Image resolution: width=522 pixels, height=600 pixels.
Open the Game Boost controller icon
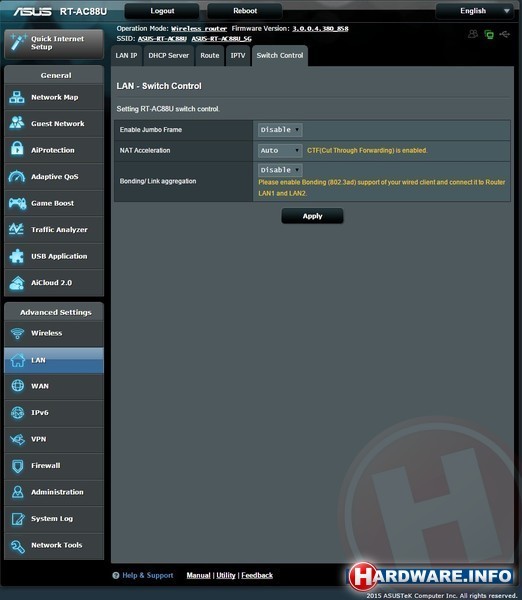(x=17, y=203)
